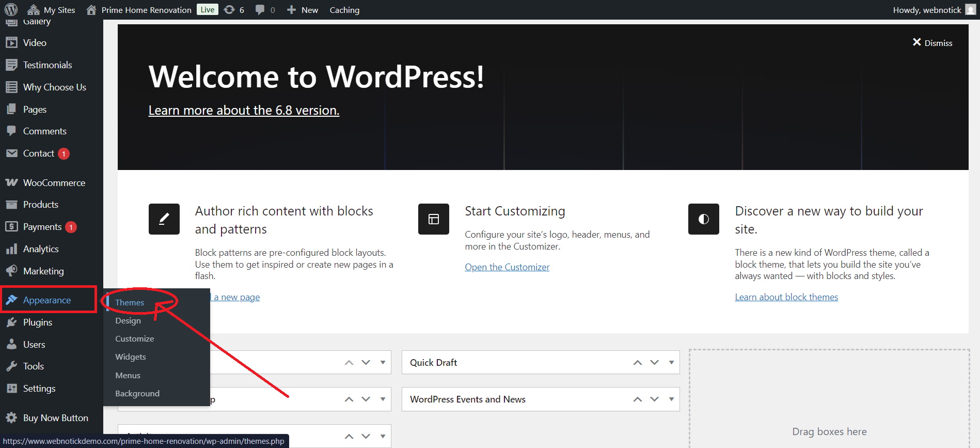Screen dimensions: 980x448
Task: Dismiss the Welcome to WordPress panel
Action: click(932, 43)
